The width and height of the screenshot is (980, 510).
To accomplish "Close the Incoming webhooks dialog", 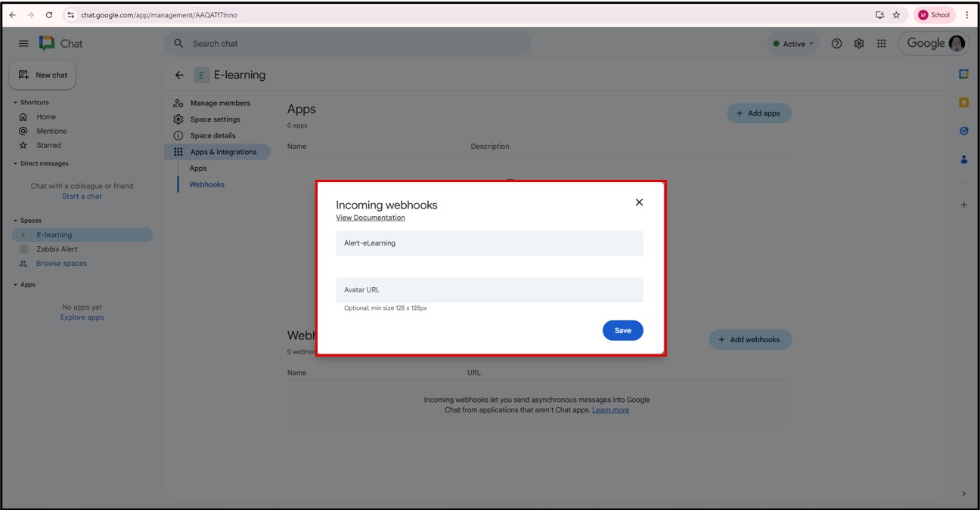I will (x=639, y=202).
